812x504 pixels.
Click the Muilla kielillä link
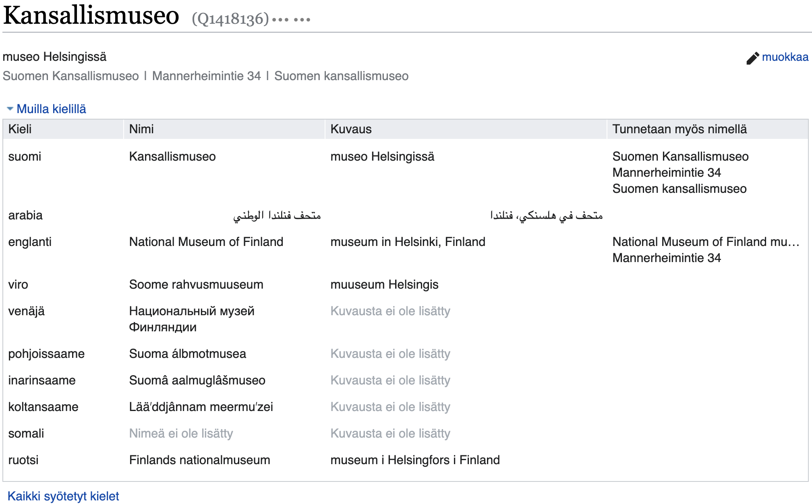(51, 109)
